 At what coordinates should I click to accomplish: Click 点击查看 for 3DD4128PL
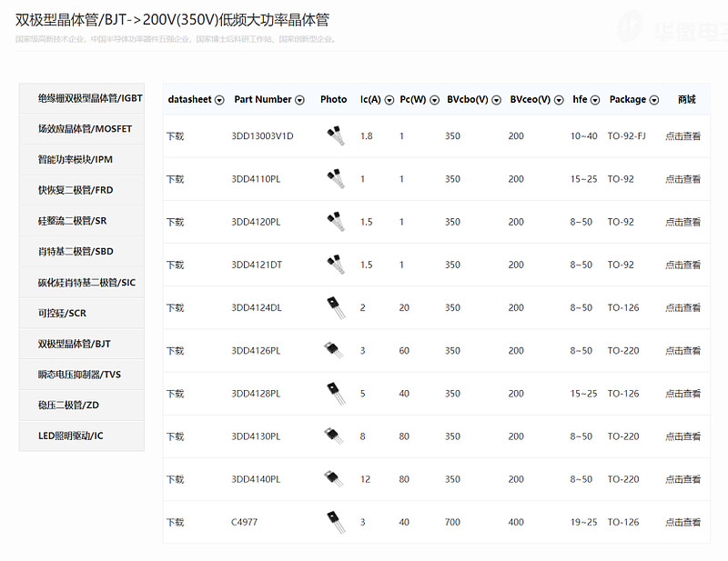[682, 394]
